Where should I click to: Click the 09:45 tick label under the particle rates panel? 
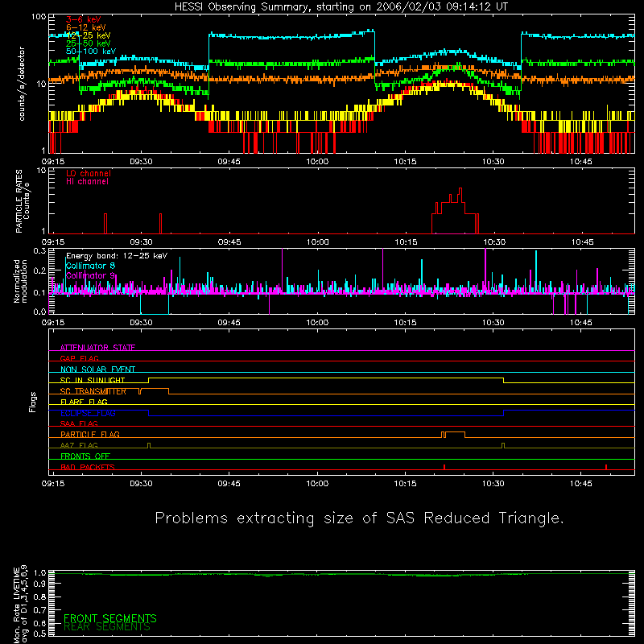[x=229, y=242]
